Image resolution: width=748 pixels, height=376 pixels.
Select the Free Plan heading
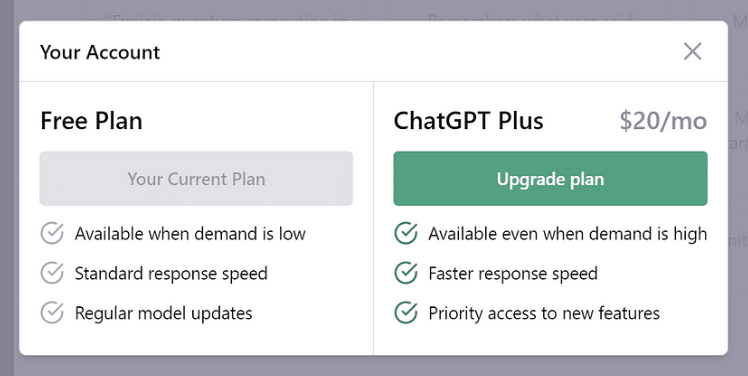tap(91, 121)
